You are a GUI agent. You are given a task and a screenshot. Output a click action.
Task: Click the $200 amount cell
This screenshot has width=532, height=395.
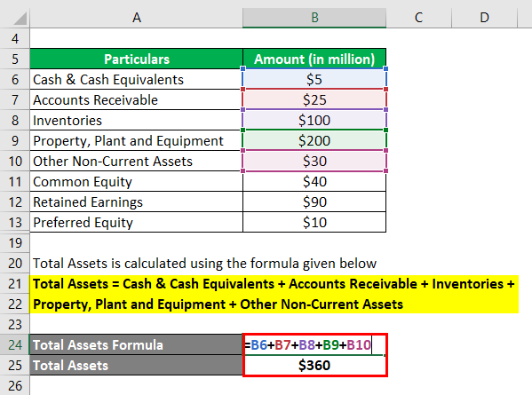click(x=314, y=140)
